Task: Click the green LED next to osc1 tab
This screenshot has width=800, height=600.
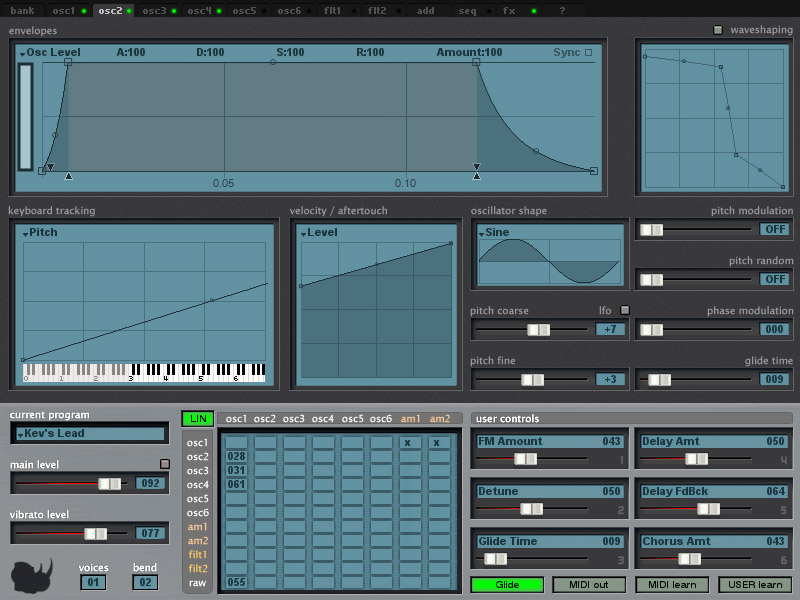Action: coord(84,11)
